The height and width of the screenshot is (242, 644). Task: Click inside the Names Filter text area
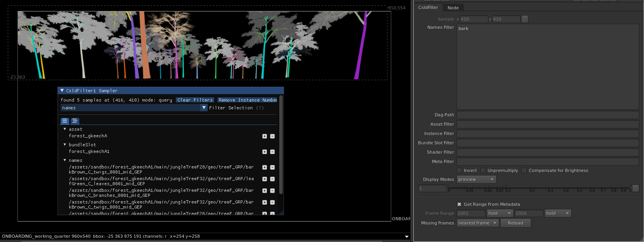coord(547,67)
